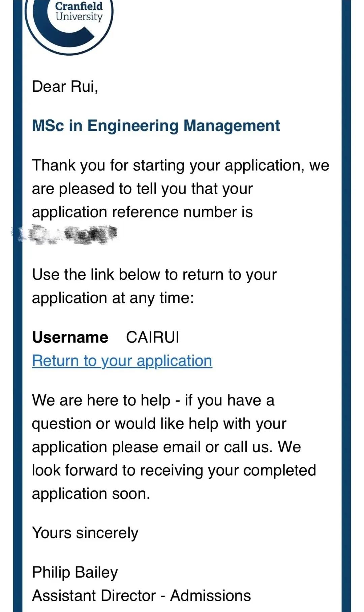
Task: Click the "Assistant Director - Admissions" title
Action: 141,596
